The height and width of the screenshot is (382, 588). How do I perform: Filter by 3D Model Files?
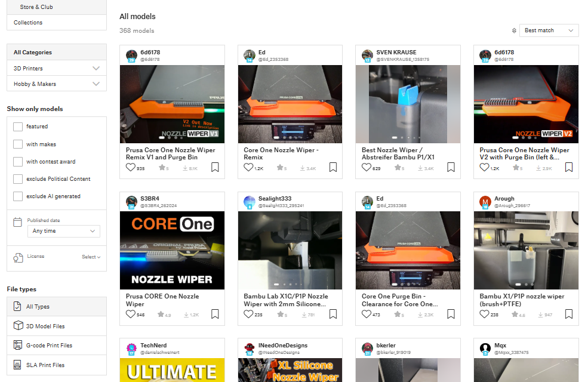coord(57,326)
